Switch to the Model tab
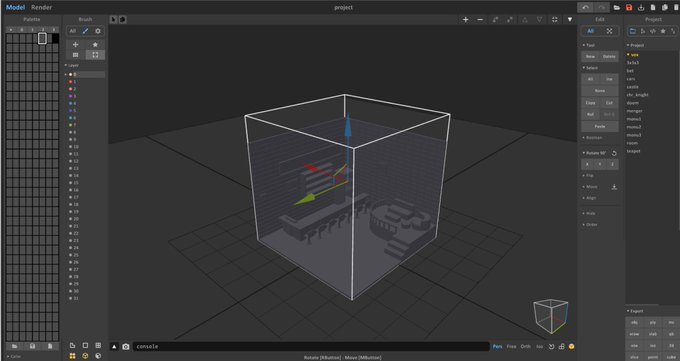The image size is (680, 361). (15, 7)
